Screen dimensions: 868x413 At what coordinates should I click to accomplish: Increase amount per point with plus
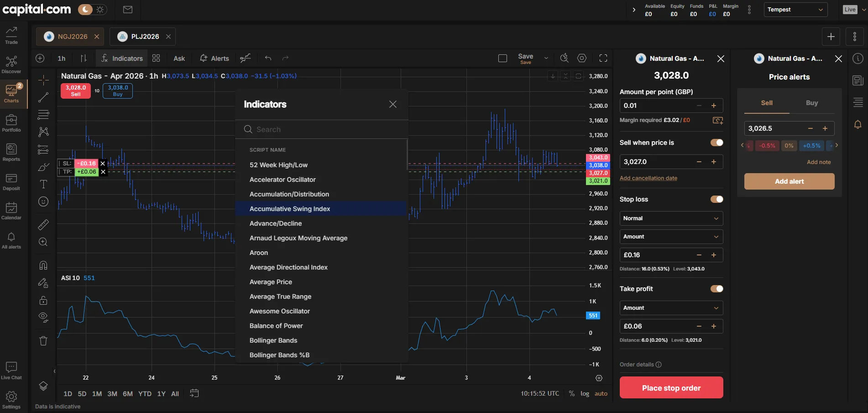coord(714,106)
